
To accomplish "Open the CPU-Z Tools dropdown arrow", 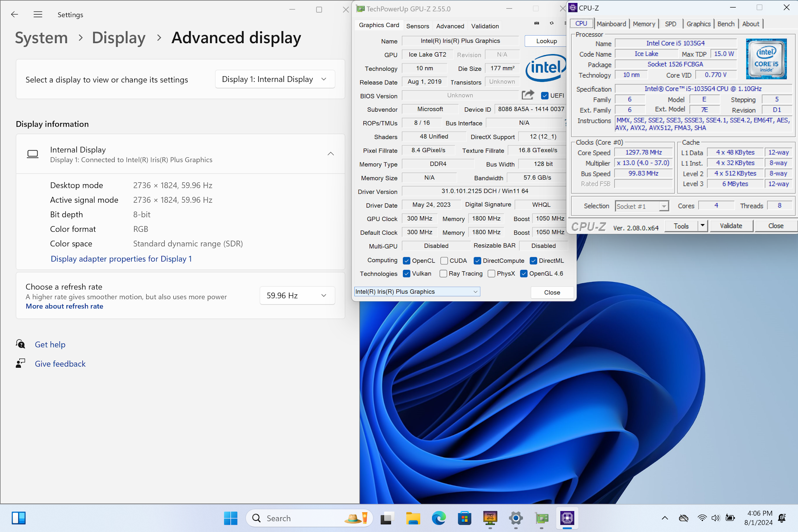I will coord(703,226).
